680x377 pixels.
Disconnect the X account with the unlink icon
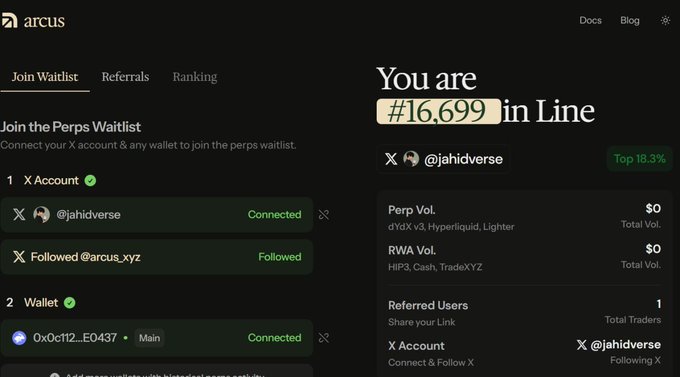click(324, 215)
